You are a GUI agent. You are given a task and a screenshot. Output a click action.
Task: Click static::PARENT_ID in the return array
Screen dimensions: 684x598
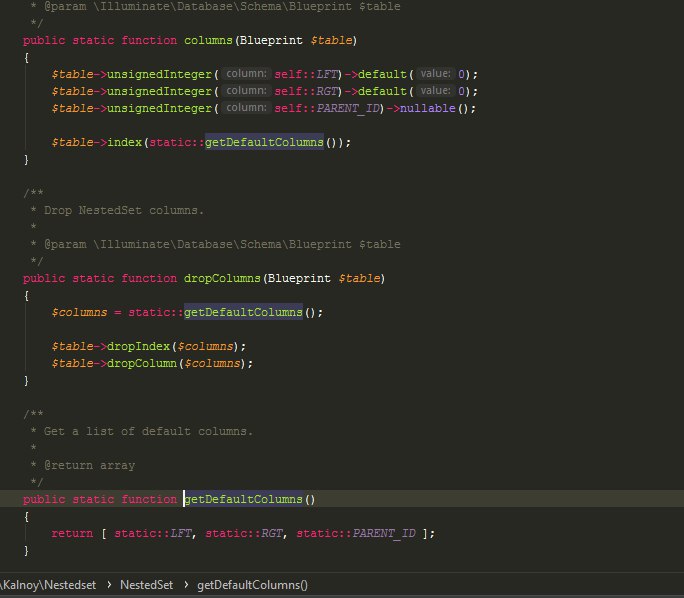(356, 533)
